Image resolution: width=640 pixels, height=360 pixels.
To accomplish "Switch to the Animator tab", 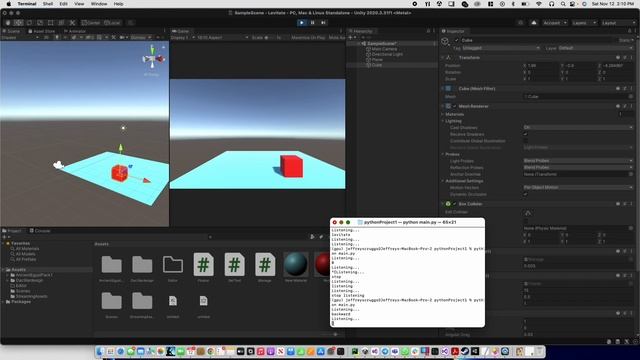I will (x=75, y=31).
